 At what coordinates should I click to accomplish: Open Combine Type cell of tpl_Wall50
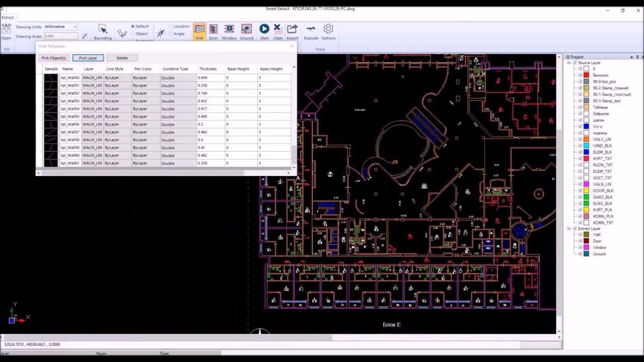178,77
